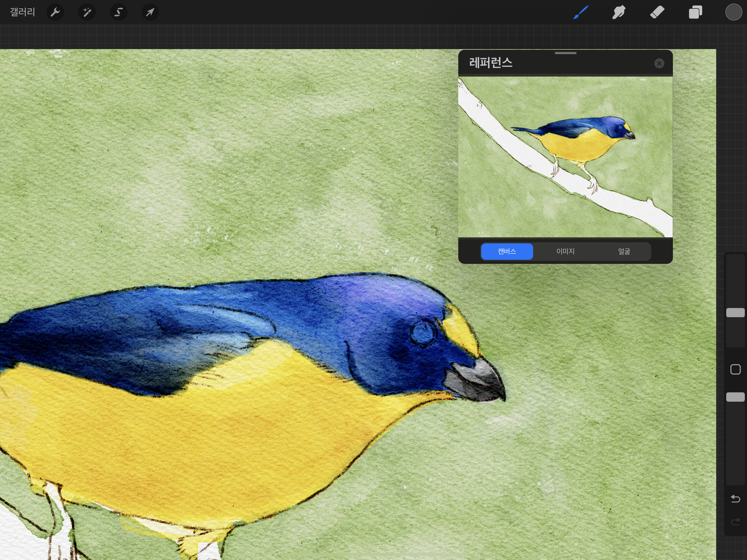Click the 레퍼런스 panel drag handle bar
This screenshot has width=747, height=560.
tap(565, 53)
